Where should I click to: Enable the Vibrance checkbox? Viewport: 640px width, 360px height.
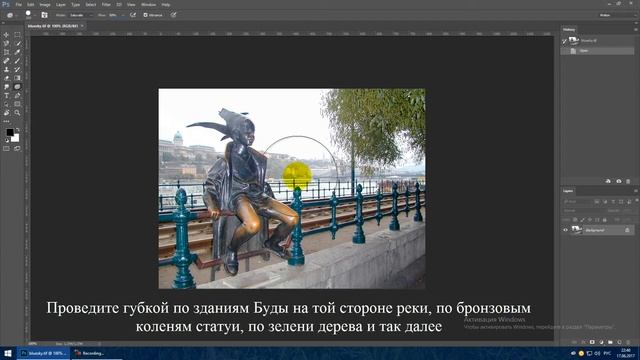(145, 15)
